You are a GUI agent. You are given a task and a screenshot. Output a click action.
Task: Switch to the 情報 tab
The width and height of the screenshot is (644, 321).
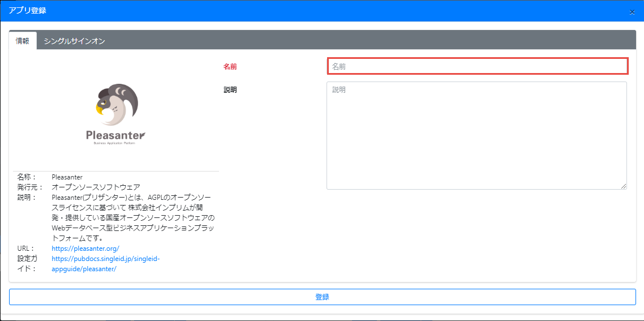click(x=23, y=41)
